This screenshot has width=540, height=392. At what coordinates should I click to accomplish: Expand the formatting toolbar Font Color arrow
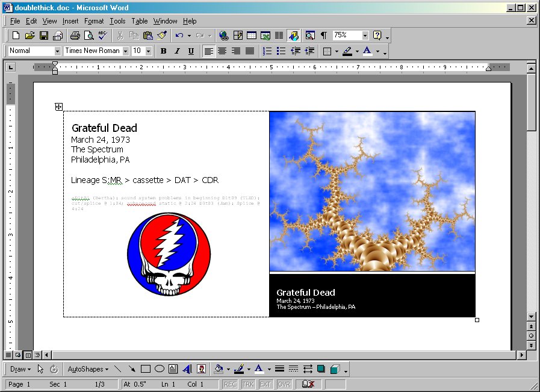coord(378,51)
